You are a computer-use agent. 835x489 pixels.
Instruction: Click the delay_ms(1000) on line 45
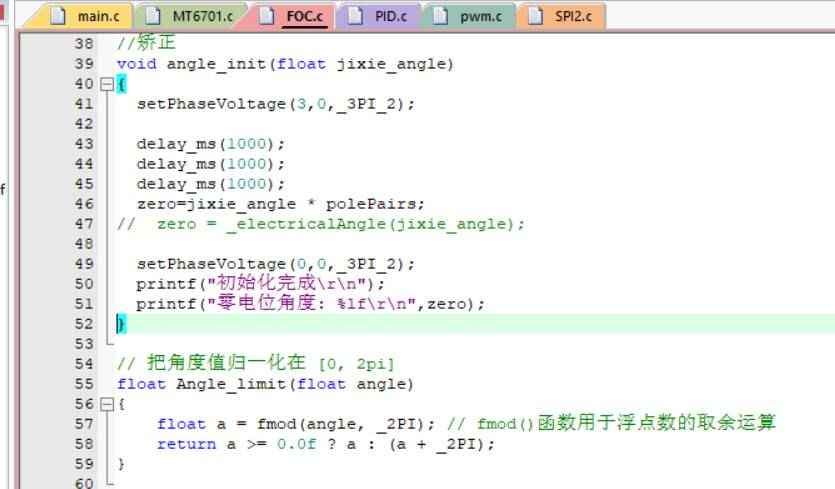point(211,184)
